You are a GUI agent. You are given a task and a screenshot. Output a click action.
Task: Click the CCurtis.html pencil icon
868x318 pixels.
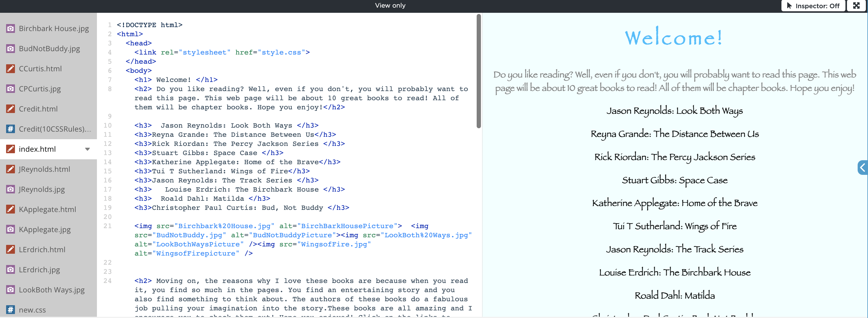(10, 69)
